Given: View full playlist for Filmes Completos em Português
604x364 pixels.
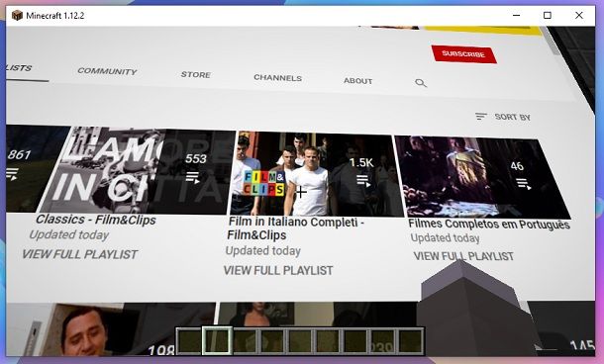Looking at the screenshot, I should click(463, 256).
